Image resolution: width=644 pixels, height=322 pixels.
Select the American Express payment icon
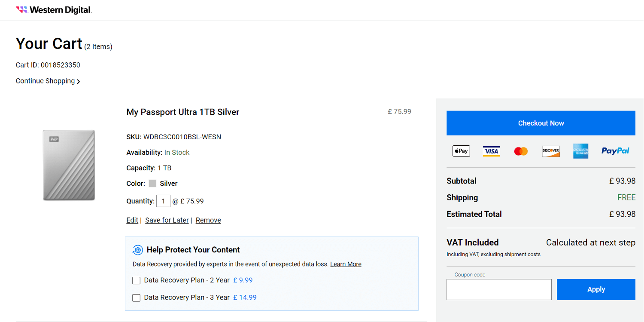[x=580, y=151]
